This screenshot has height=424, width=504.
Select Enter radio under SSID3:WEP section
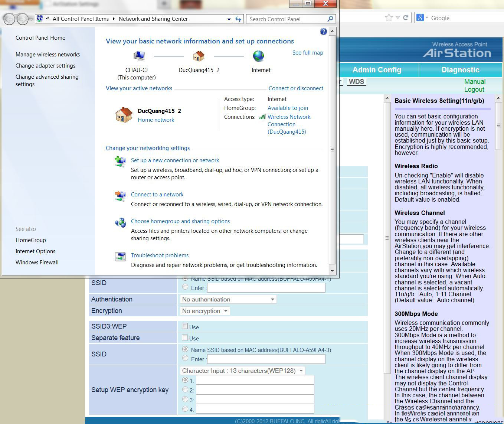[185, 358]
